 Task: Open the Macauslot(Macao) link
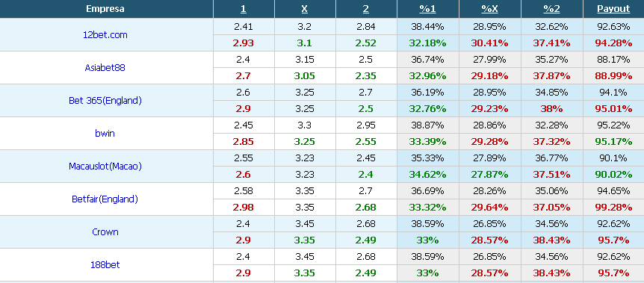click(105, 167)
